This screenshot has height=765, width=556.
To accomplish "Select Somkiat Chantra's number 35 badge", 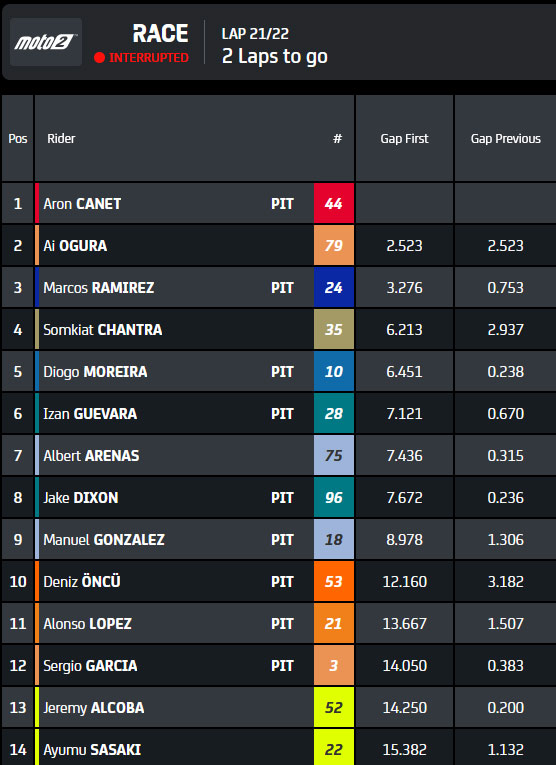I will (334, 329).
